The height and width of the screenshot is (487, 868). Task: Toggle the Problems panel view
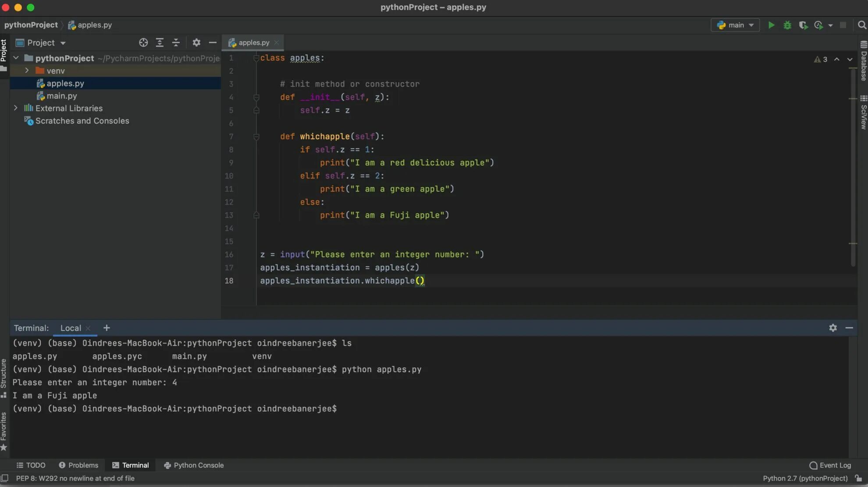78,466
